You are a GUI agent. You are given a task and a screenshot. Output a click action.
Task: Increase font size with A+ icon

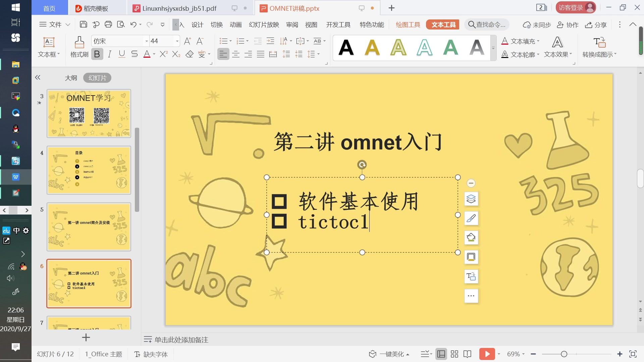coord(187,41)
